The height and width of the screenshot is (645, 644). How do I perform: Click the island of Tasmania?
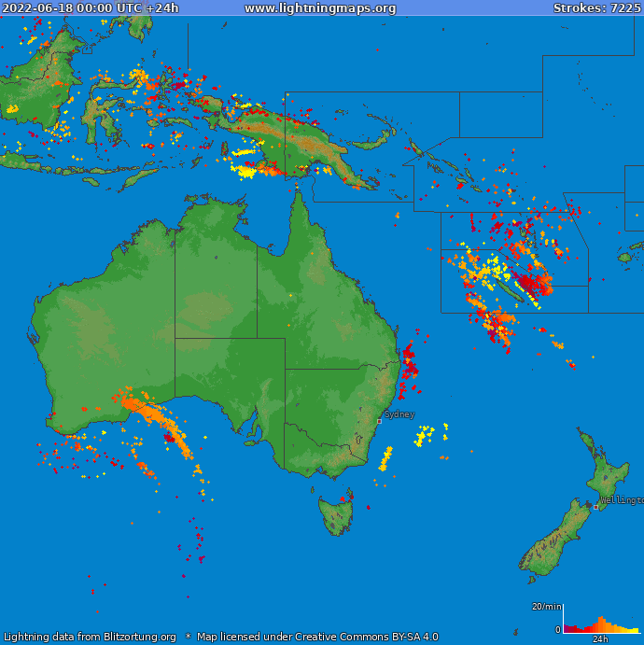pyautogui.click(x=336, y=515)
